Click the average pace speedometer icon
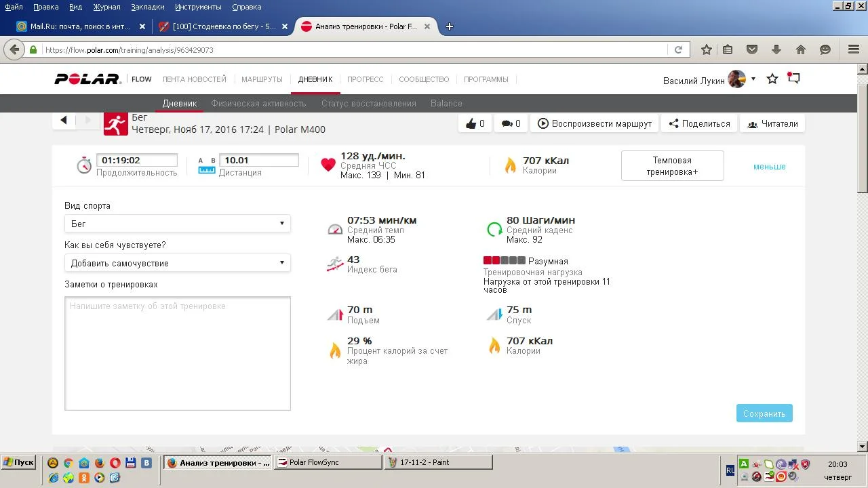868x488 pixels. pyautogui.click(x=335, y=229)
